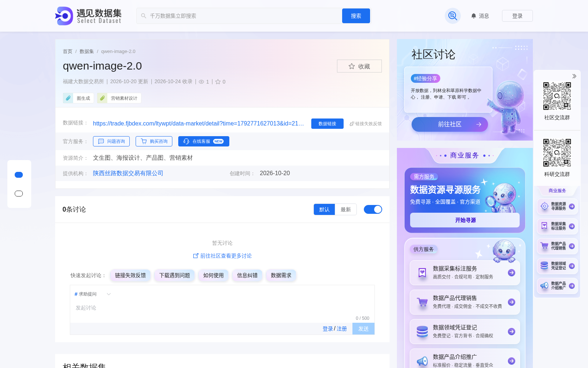Image resolution: width=588 pixels, height=368 pixels.
Task: Click the magnifier icon inside the search box
Action: [x=144, y=16]
